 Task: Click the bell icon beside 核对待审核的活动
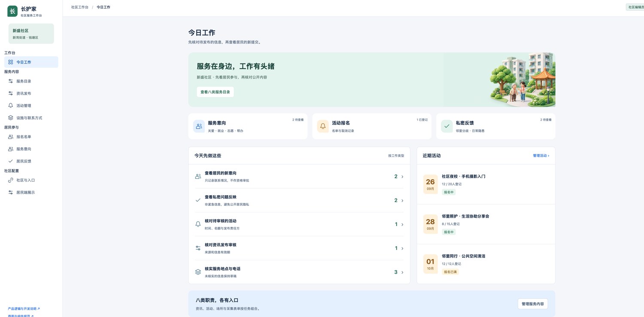click(x=198, y=224)
